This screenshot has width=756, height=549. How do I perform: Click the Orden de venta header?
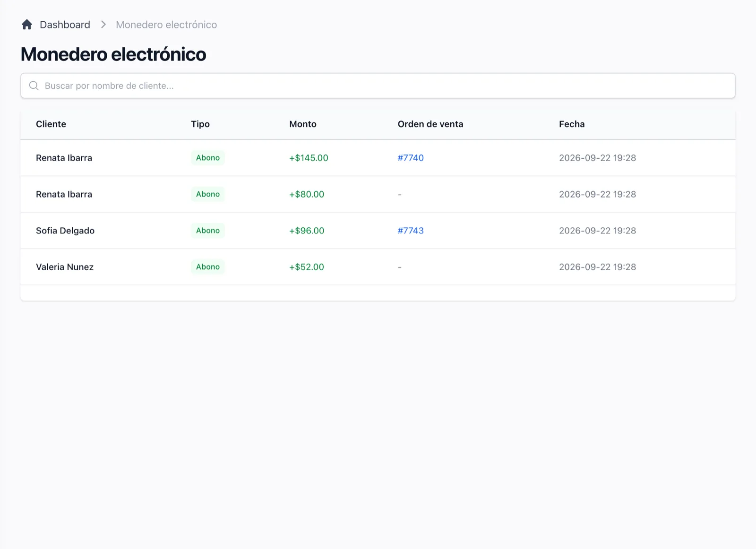tap(430, 124)
